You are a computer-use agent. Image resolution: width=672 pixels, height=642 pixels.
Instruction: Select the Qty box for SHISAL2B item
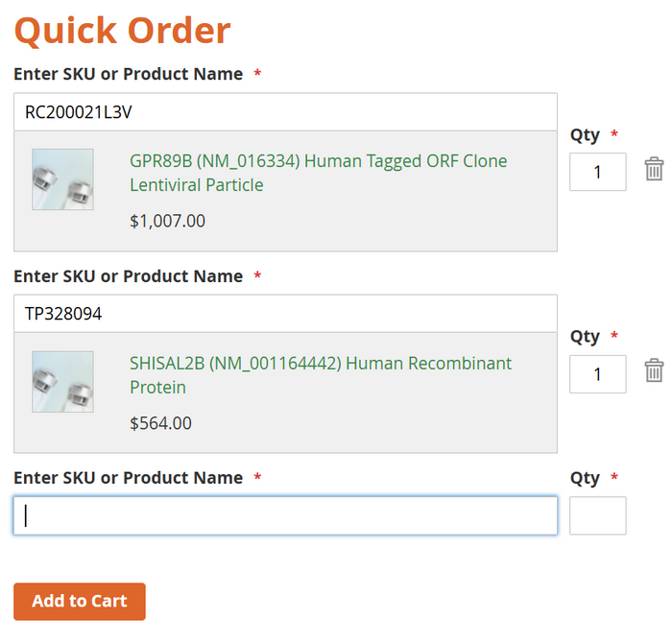coord(598,374)
